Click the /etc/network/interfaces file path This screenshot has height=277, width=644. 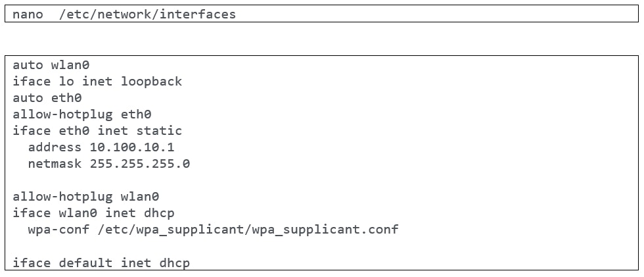tap(147, 14)
